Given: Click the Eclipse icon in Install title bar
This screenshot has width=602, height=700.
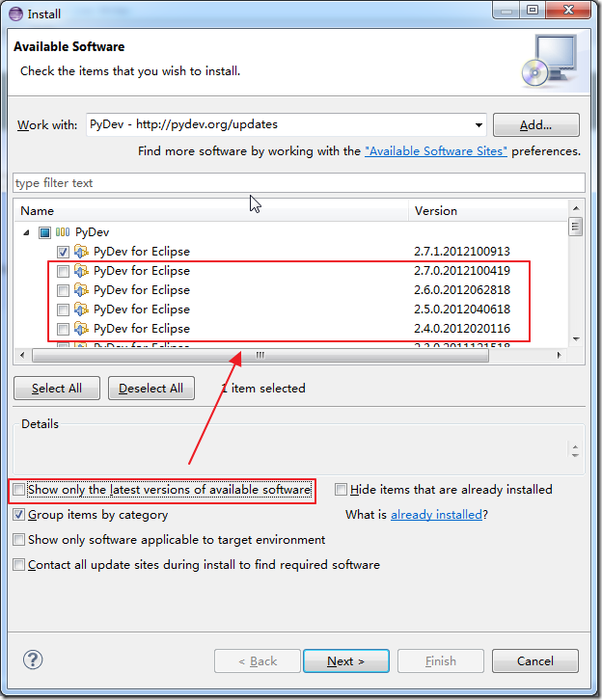Looking at the screenshot, I should (15, 13).
